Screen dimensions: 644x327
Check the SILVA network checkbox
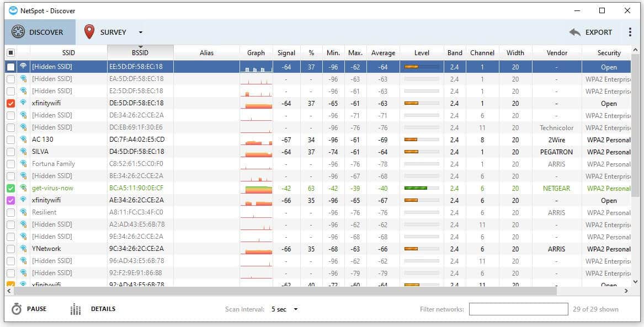pos(10,152)
